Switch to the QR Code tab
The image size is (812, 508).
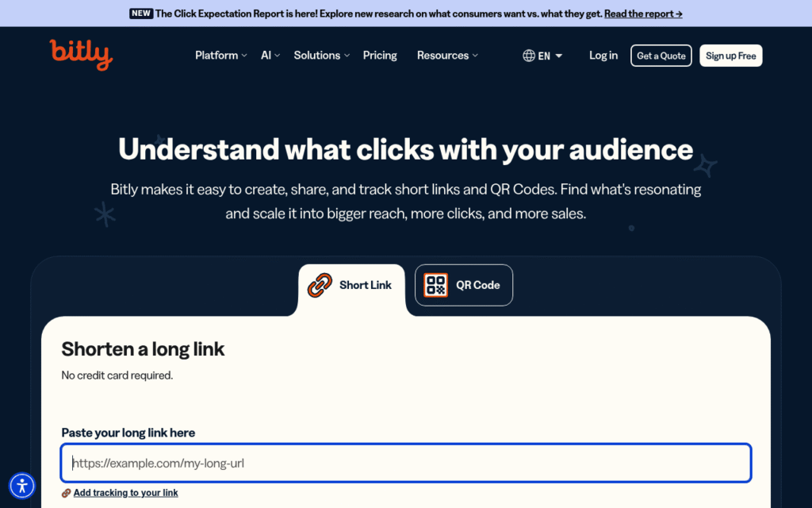coord(463,285)
